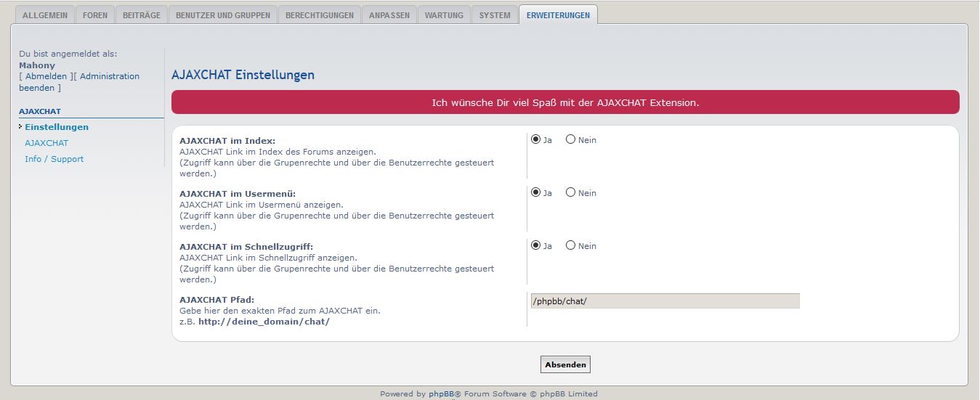Click the 'AJAXCHAT Pfad:' label
The height and width of the screenshot is (400, 980).
[x=216, y=300]
